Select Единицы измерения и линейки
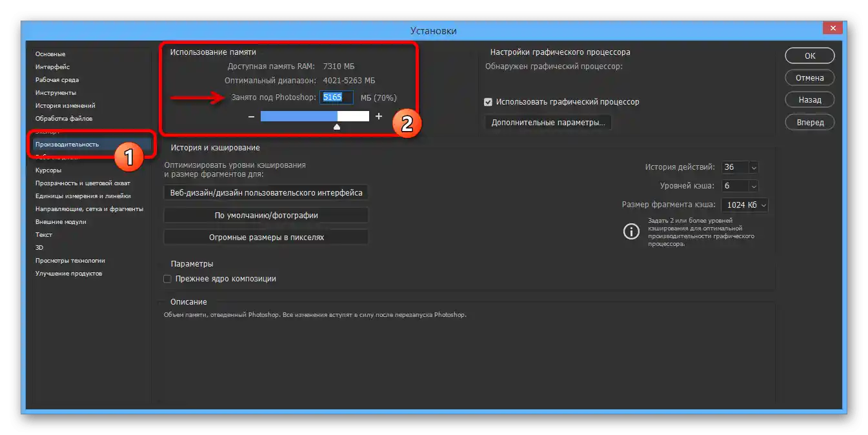The image size is (868, 435). click(x=83, y=196)
